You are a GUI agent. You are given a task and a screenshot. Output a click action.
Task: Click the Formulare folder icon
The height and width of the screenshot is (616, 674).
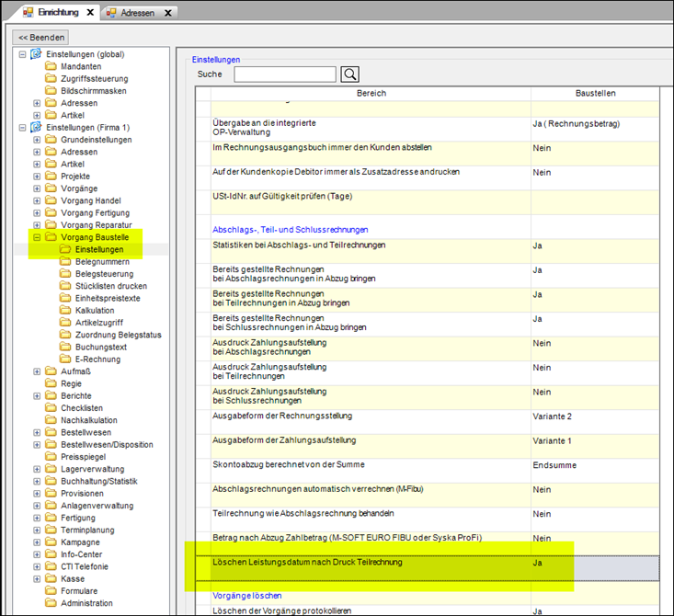(51, 591)
